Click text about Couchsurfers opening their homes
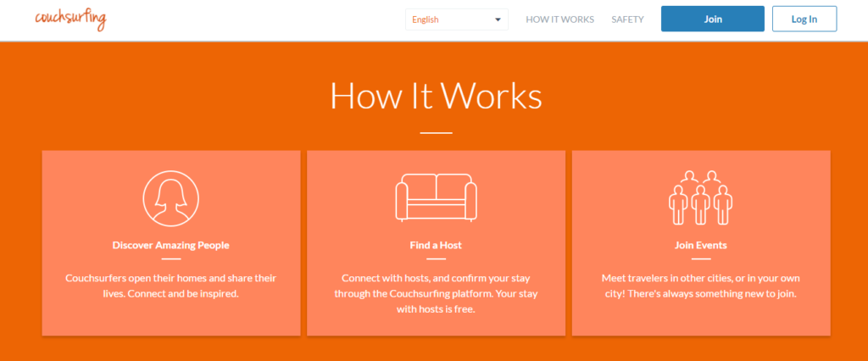This screenshot has width=868, height=361. pyautogui.click(x=171, y=286)
